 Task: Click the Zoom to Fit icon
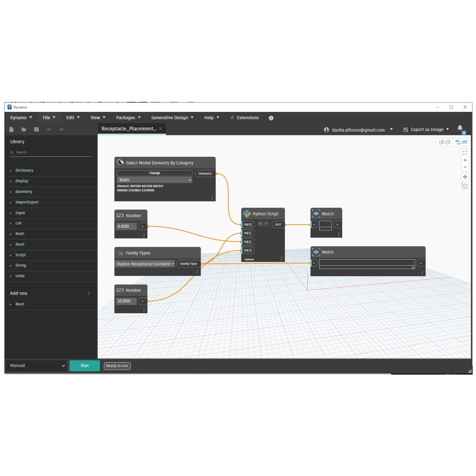click(x=465, y=153)
